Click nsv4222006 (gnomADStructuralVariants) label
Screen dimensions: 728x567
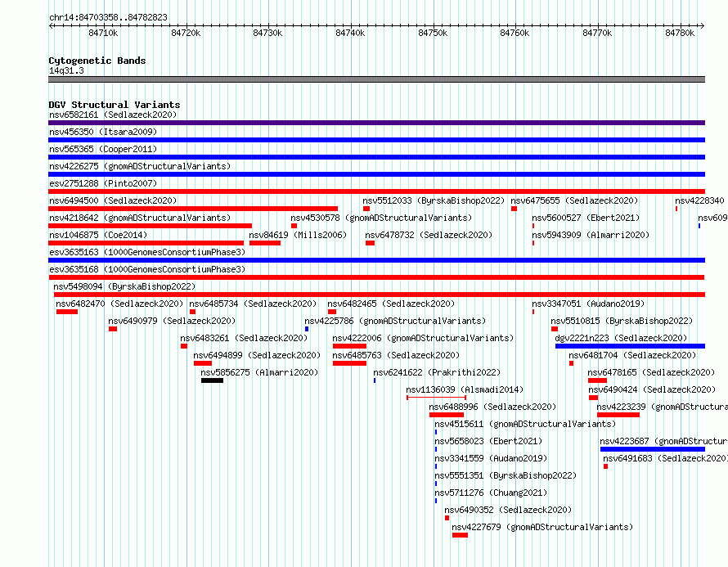(x=423, y=338)
